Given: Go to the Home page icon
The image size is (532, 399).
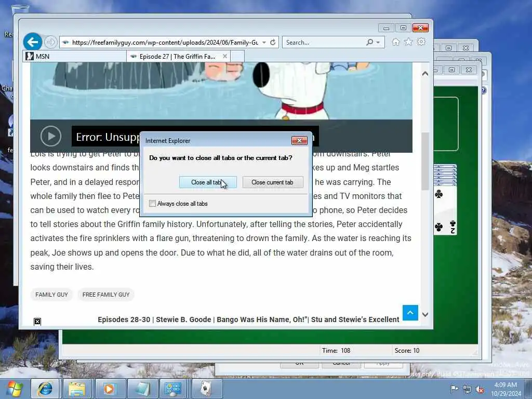Looking at the screenshot, I should tap(395, 42).
